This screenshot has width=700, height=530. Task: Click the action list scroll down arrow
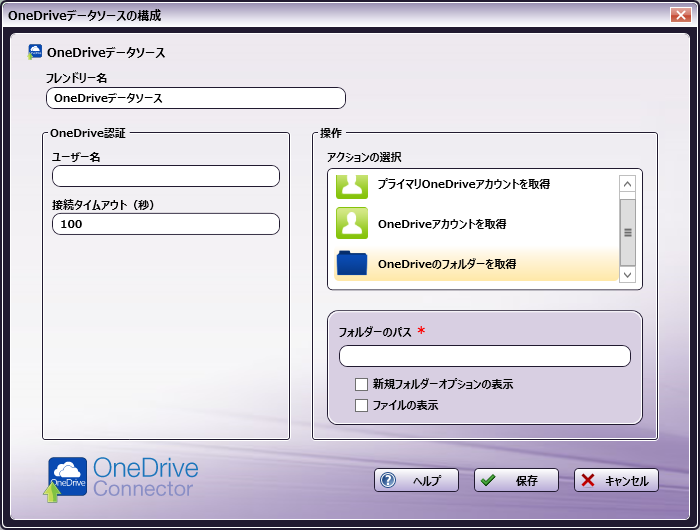click(x=627, y=275)
